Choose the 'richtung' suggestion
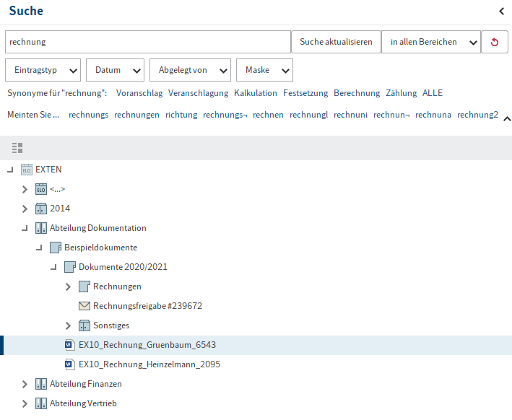This screenshot has width=512, height=420. (181, 115)
